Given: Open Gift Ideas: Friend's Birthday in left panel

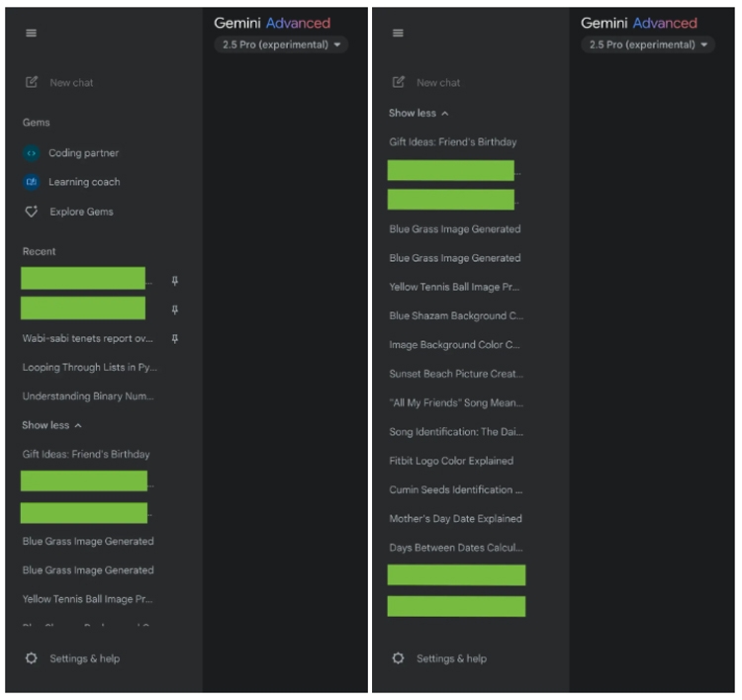Looking at the screenshot, I should (86, 454).
